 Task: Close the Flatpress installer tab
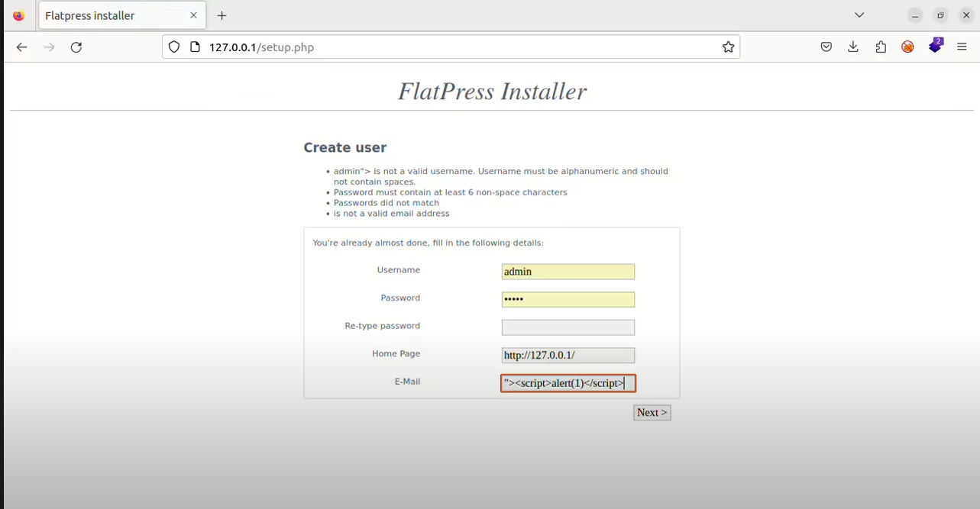pos(193,15)
